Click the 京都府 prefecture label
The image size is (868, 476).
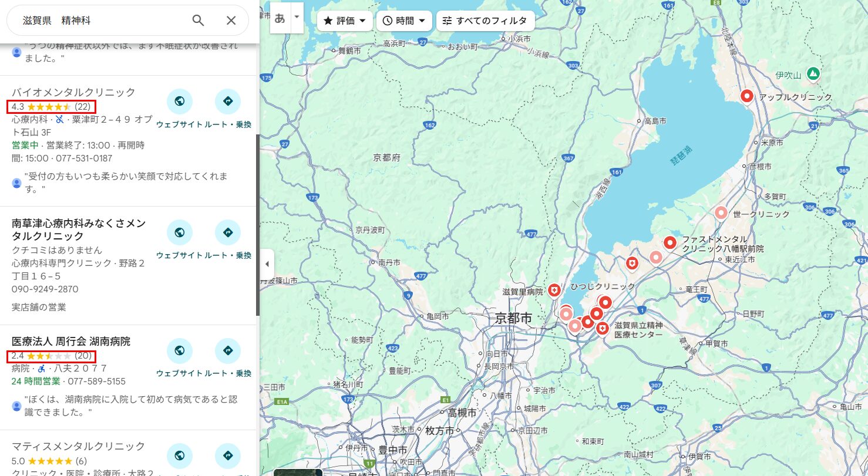(x=386, y=158)
